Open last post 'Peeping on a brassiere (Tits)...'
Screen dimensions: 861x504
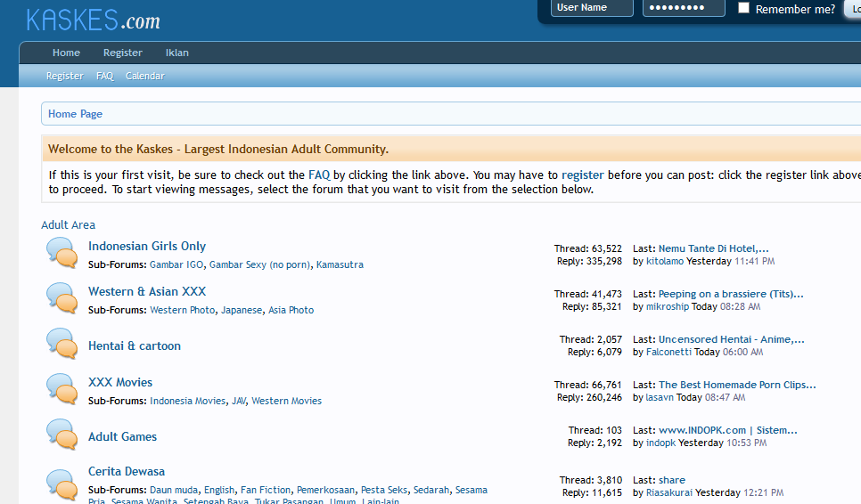point(731,294)
